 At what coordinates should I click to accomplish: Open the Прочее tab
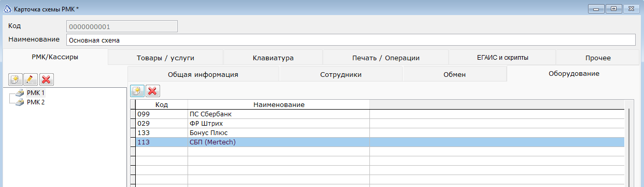[x=597, y=58]
